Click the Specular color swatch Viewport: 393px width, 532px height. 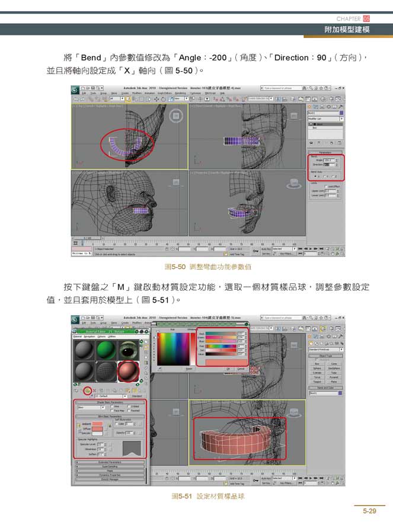[x=97, y=434]
